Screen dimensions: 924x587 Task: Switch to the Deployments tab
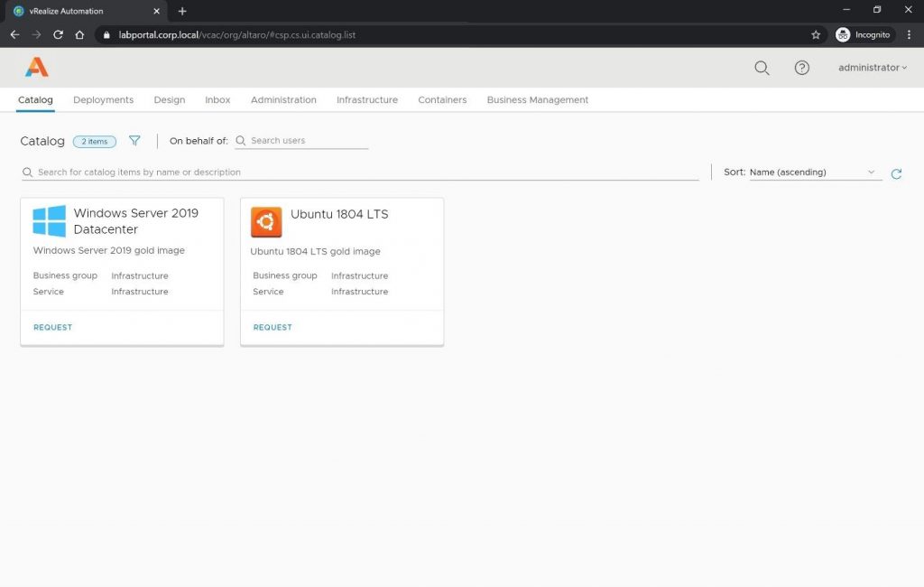(x=103, y=99)
